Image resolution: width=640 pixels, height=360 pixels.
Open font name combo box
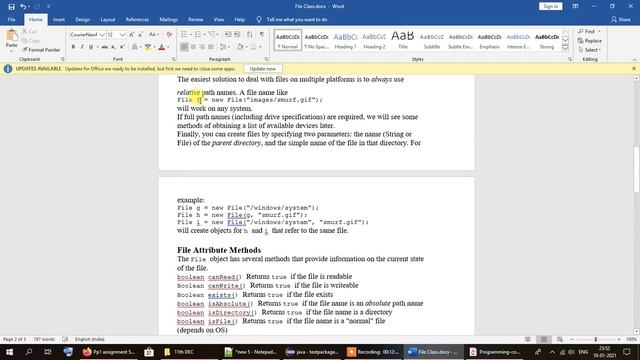pyautogui.click(x=87, y=35)
